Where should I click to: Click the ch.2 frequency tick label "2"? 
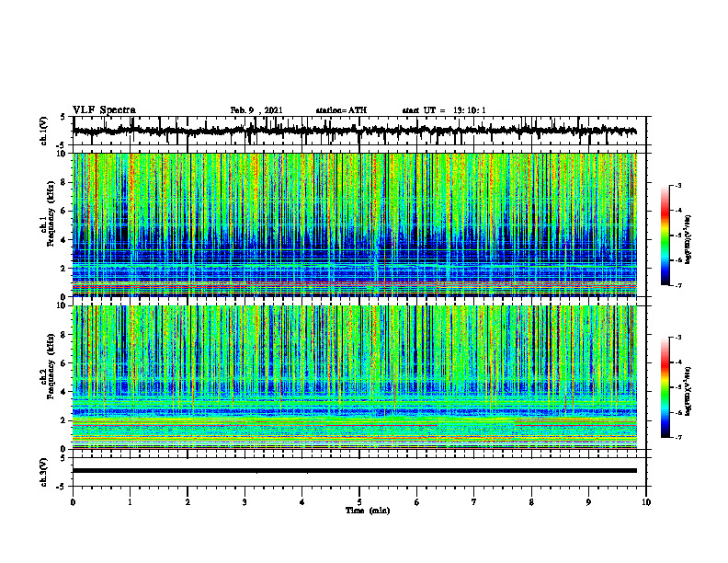click(x=64, y=420)
